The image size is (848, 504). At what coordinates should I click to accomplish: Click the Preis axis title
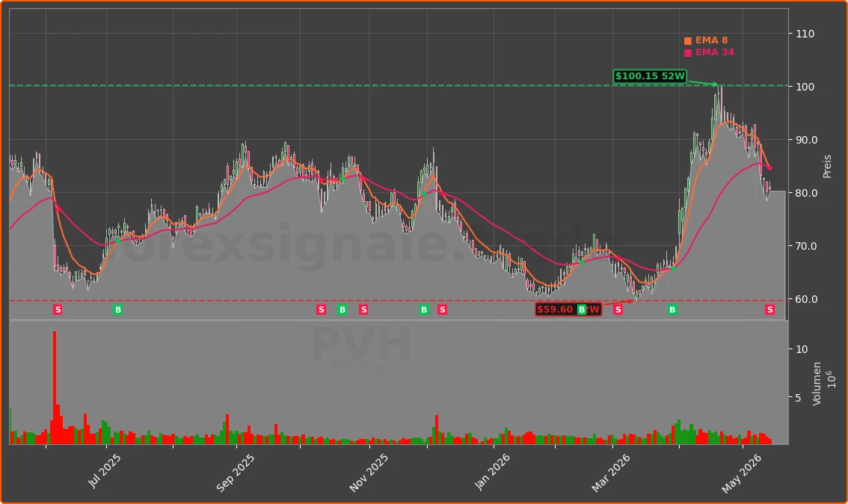(827, 166)
